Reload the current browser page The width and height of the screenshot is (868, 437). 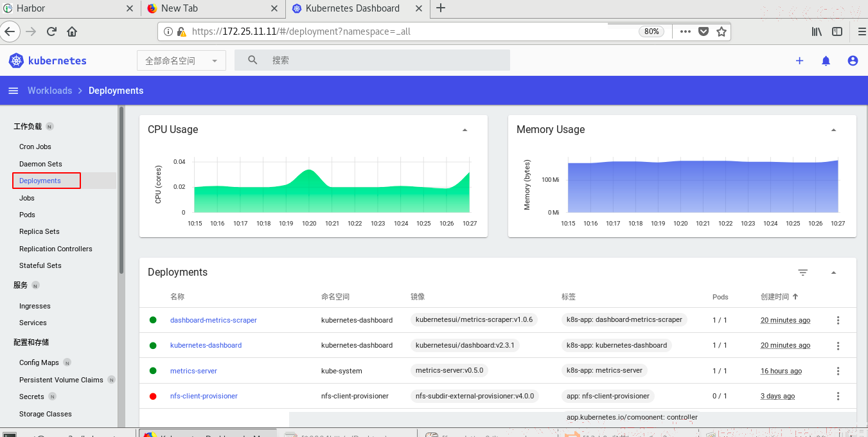51,31
